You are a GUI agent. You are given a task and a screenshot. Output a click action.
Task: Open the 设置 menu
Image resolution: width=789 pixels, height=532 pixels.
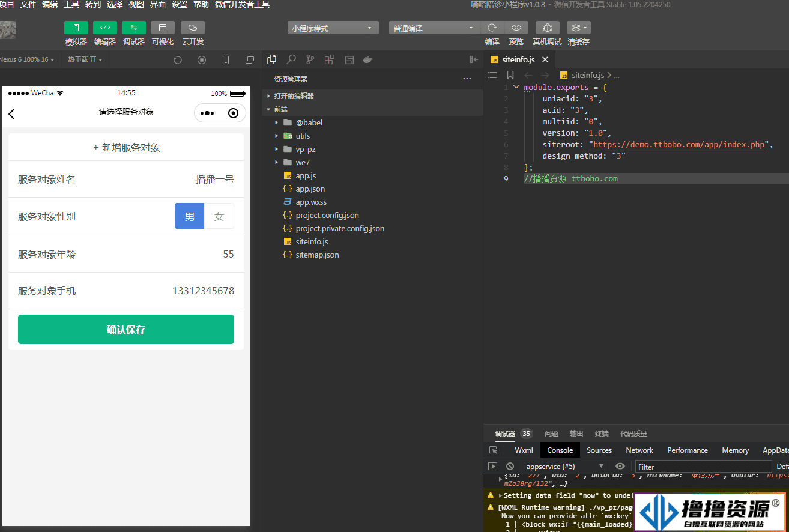(x=180, y=4)
